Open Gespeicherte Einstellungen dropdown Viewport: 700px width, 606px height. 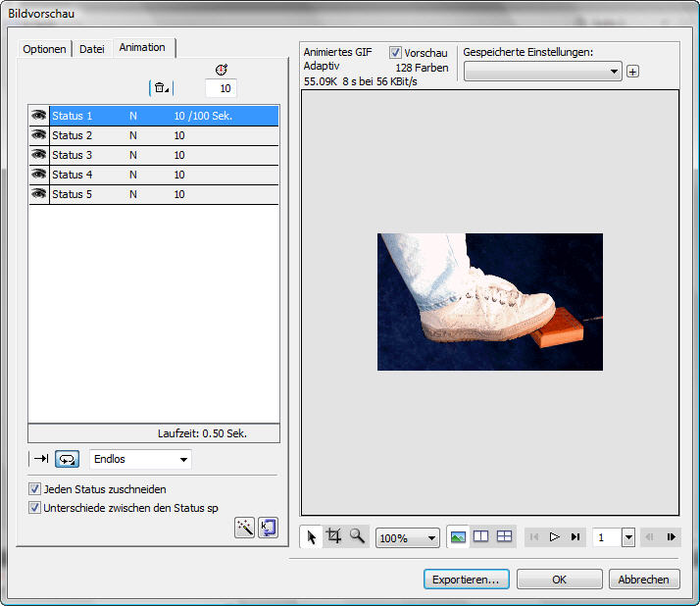543,71
